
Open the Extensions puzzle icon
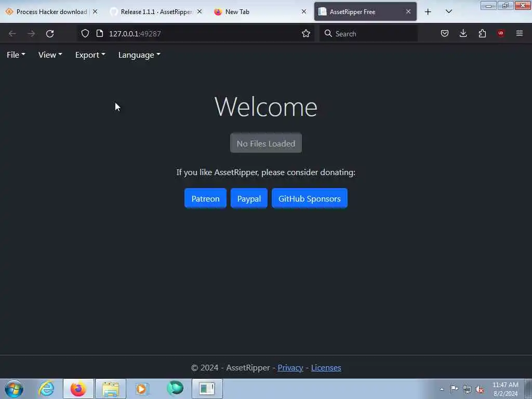(x=482, y=33)
